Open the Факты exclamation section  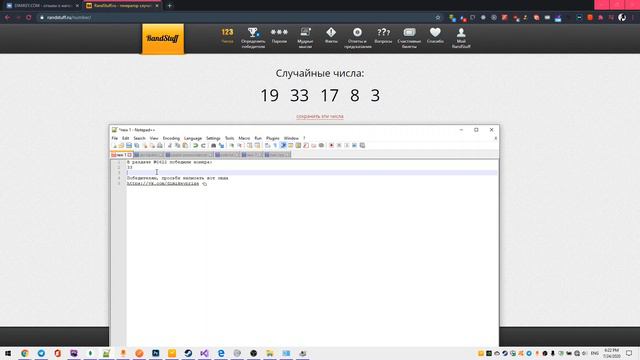pos(331,36)
